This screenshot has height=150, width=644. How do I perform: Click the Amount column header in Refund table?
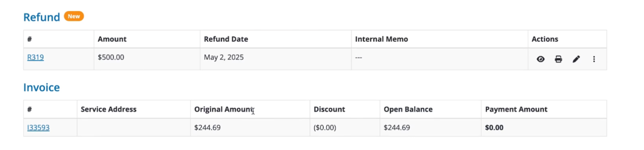pos(112,39)
